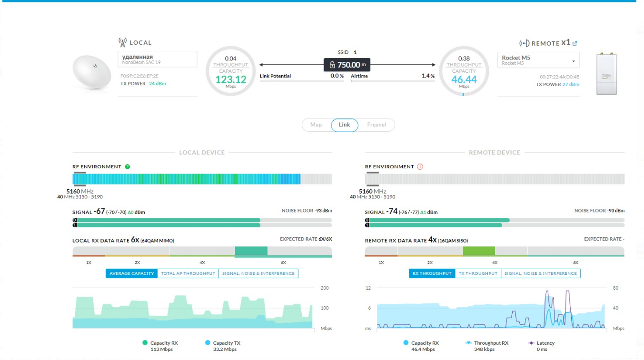The image size is (644, 360).
Task: Click the local RF environment spectrum bar
Action: (x=186, y=179)
